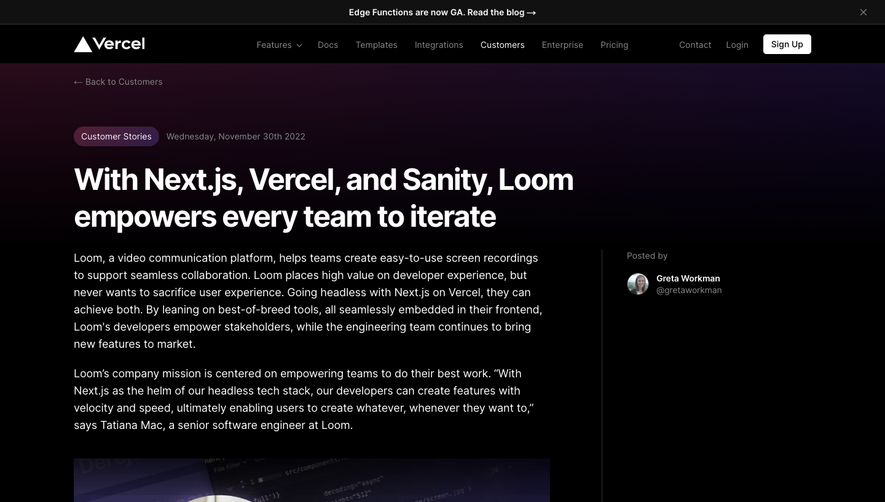Open the Docs nav item
This screenshot has width=885, height=502.
[x=327, y=45]
